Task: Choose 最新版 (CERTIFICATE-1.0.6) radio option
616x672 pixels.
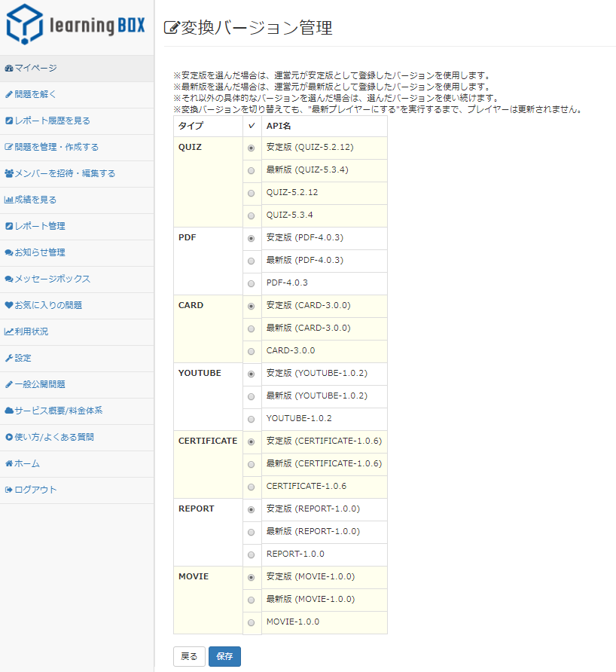Action: (251, 465)
